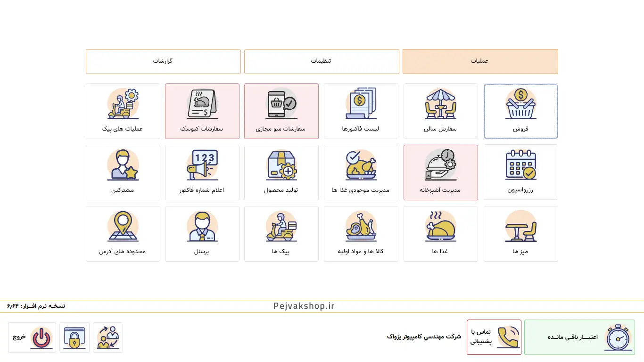Image resolution: width=644 pixels, height=362 pixels.
Task: Open رزرواسیون calendar icon
Action: [520, 165]
